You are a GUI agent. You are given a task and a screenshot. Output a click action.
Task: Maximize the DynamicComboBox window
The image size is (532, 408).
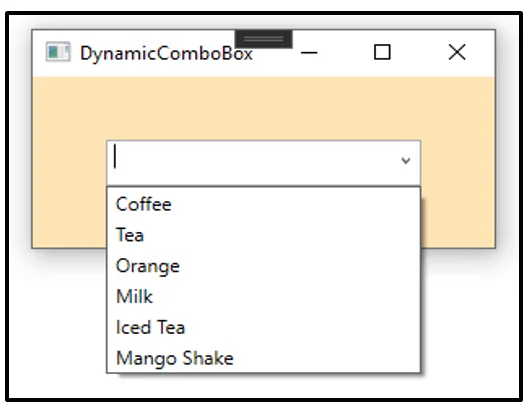click(382, 53)
